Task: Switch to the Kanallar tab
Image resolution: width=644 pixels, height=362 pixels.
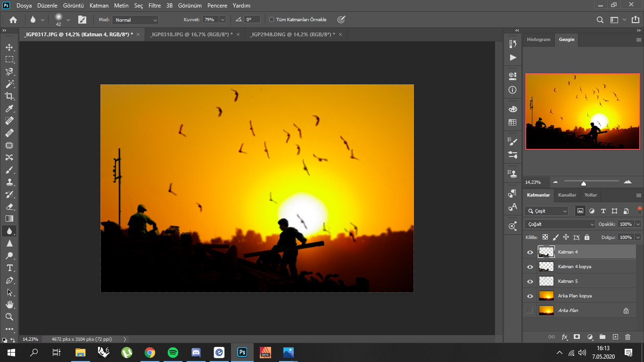Action: 567,195
